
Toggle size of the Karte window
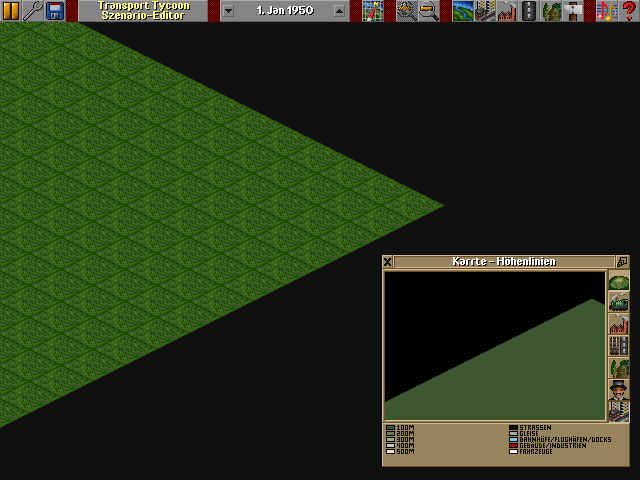(622, 262)
